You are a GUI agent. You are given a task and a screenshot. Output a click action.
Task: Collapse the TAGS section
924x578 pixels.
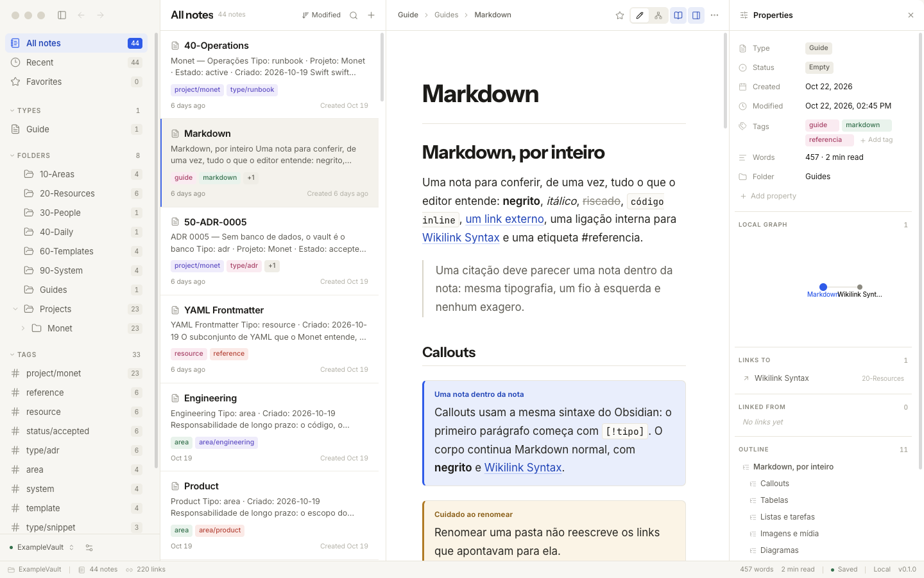[12, 355]
